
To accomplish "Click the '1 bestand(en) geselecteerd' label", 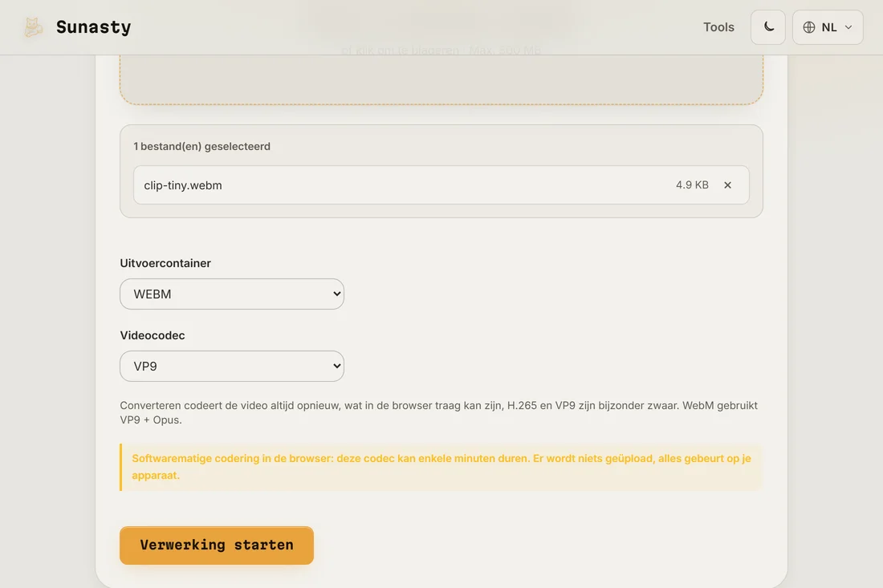I will [x=201, y=146].
